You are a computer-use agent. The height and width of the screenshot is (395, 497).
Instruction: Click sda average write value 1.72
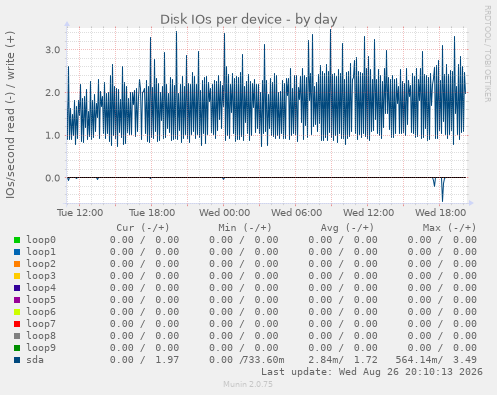click(366, 360)
